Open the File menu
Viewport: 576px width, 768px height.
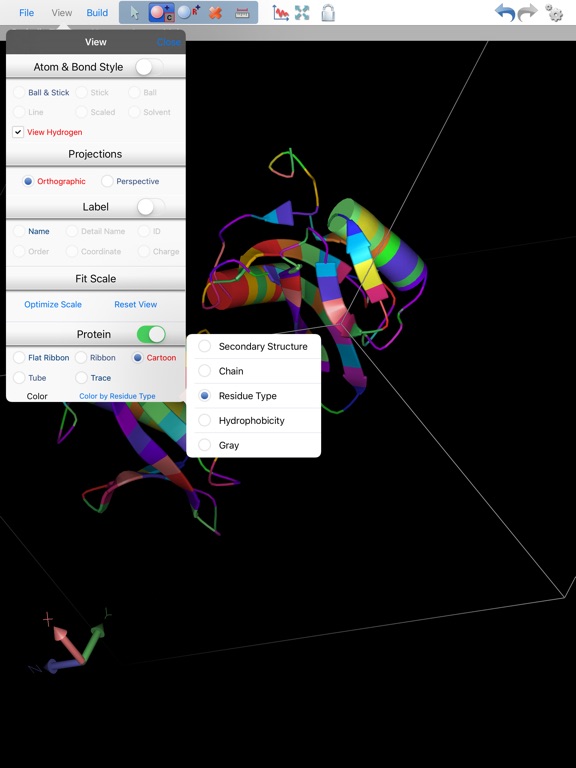pyautogui.click(x=26, y=13)
